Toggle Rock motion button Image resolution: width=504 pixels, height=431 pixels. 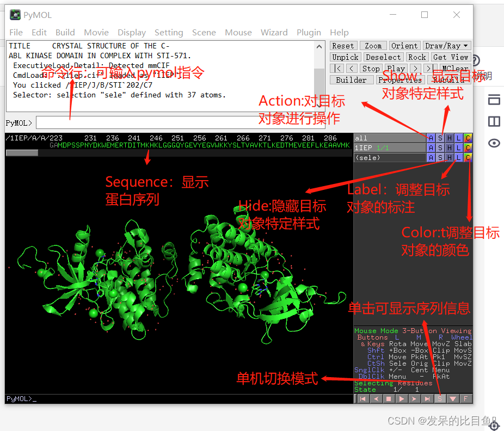pos(417,57)
